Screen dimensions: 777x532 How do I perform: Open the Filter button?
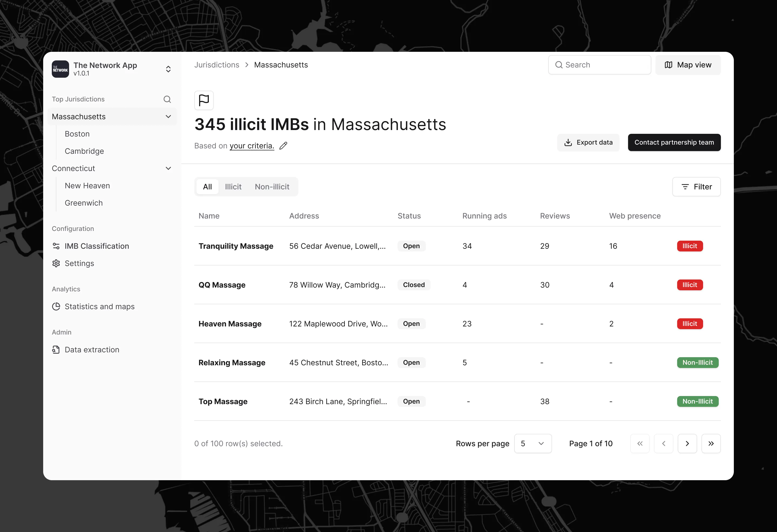click(696, 187)
